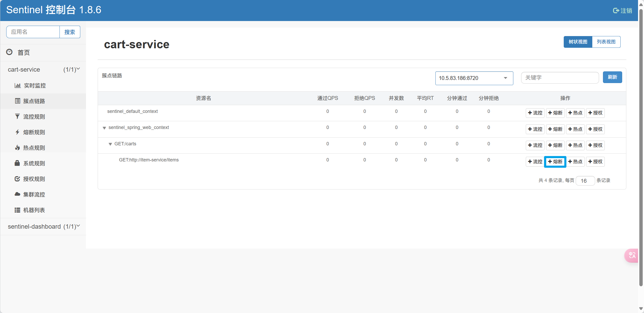This screenshot has height=313, width=644.
Task: Click the logout (注销) icon
Action: [x=616, y=11]
